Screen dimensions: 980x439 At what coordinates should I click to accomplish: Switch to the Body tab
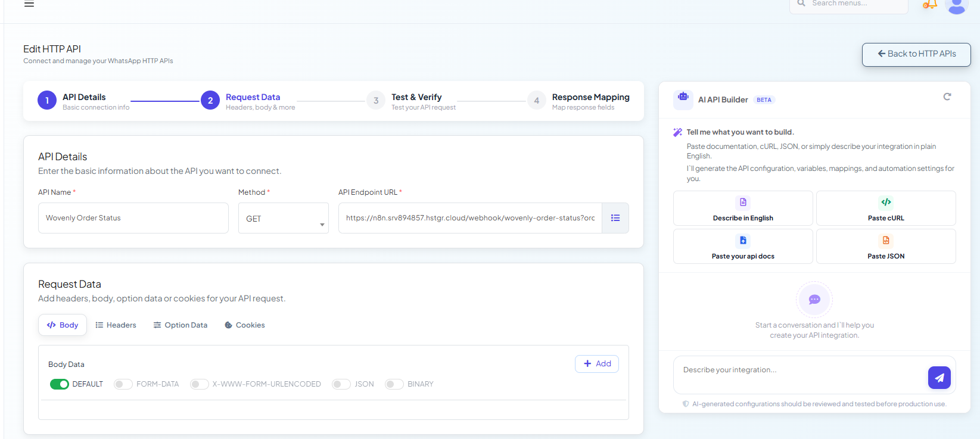[63, 325]
